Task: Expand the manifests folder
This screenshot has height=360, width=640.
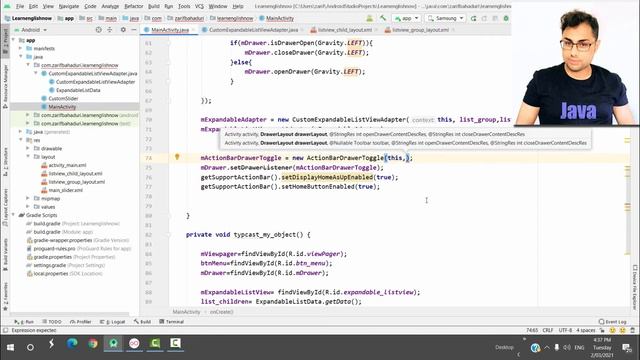Action: [x=20, y=48]
